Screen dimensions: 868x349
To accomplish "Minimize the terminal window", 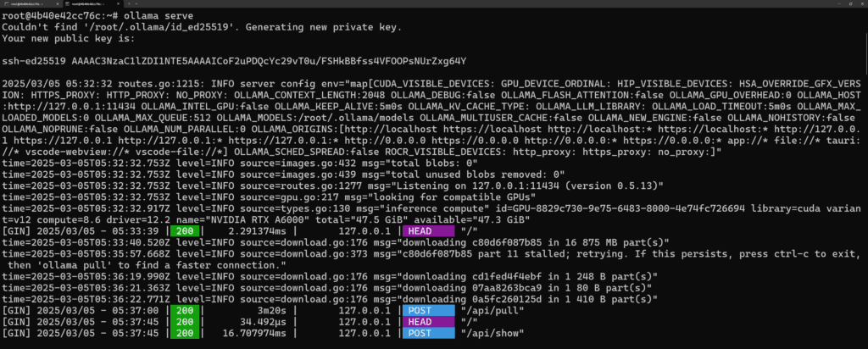I will 839,4.
